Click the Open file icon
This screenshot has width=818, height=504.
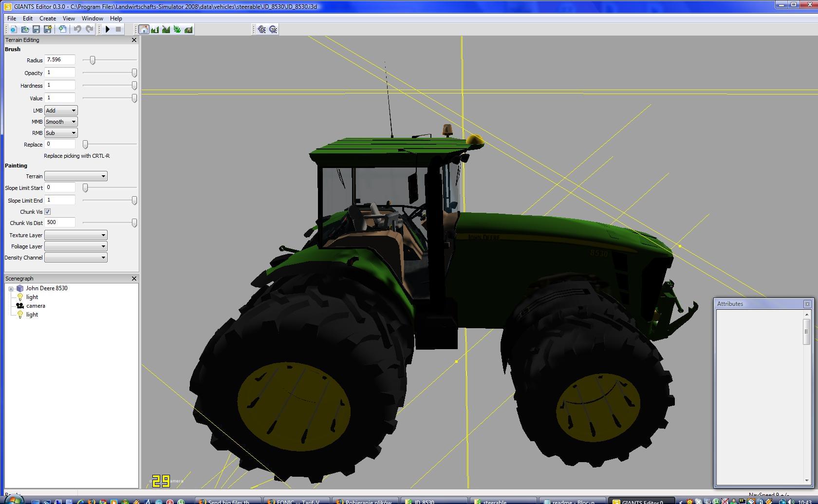click(x=25, y=30)
